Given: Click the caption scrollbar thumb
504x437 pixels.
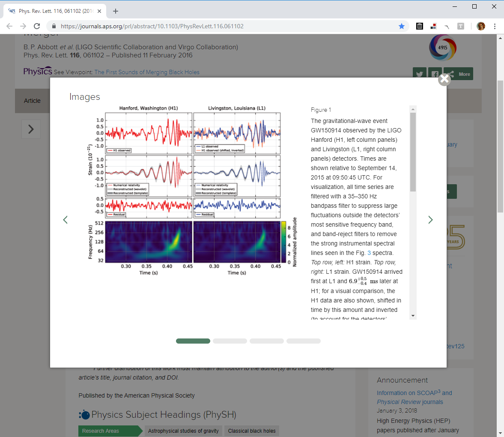Looking at the screenshot, I should 413,152.
